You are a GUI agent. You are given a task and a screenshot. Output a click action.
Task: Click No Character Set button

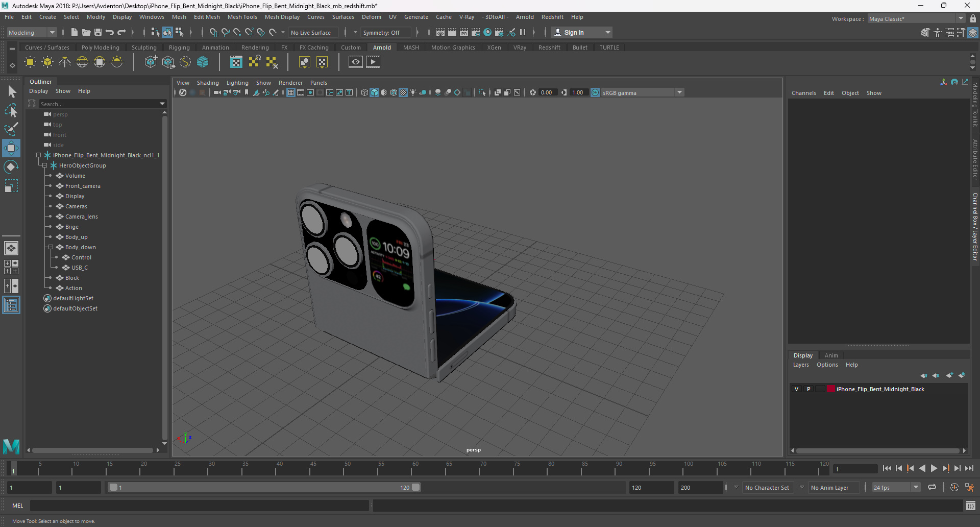(x=767, y=487)
